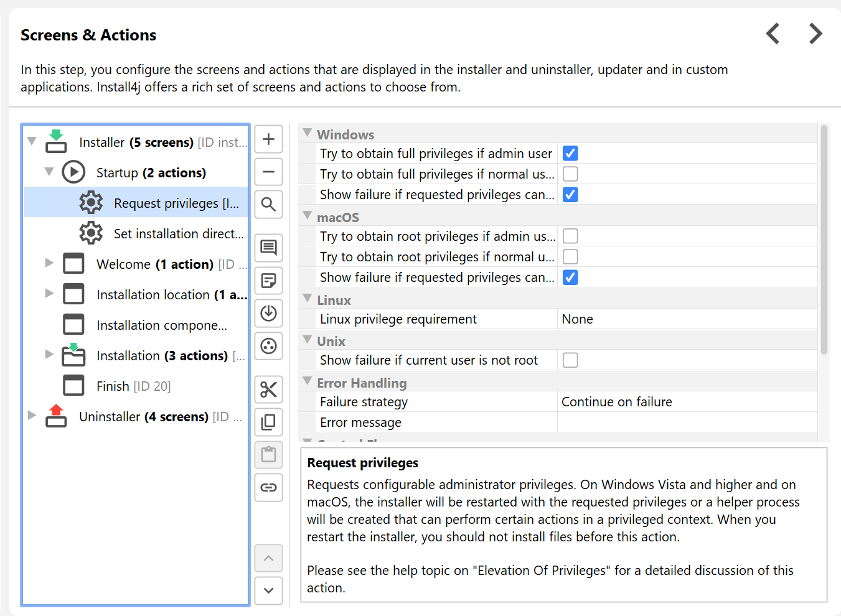Collapse the Windows property group
Screen dimensions: 841x616
pyautogui.click(x=308, y=133)
